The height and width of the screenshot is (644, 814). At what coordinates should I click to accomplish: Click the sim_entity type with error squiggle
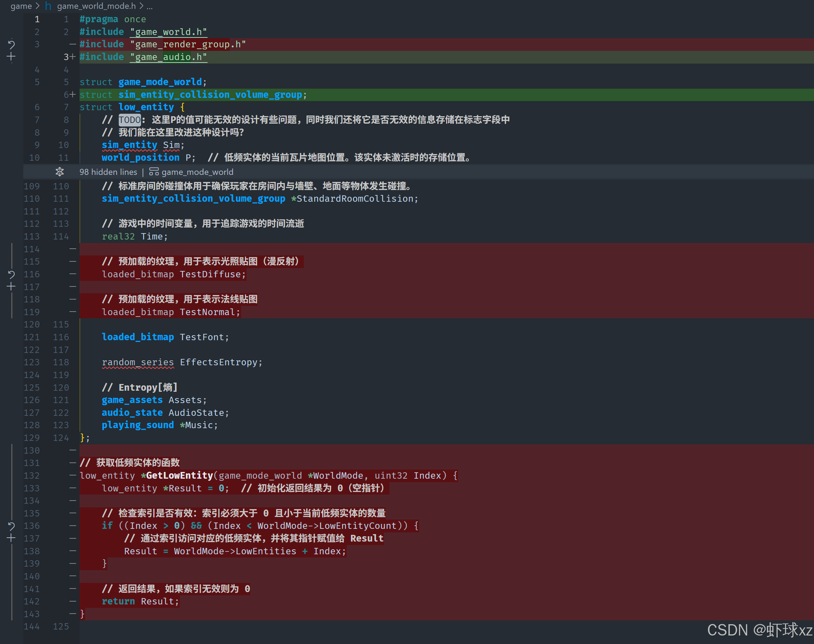(129, 145)
